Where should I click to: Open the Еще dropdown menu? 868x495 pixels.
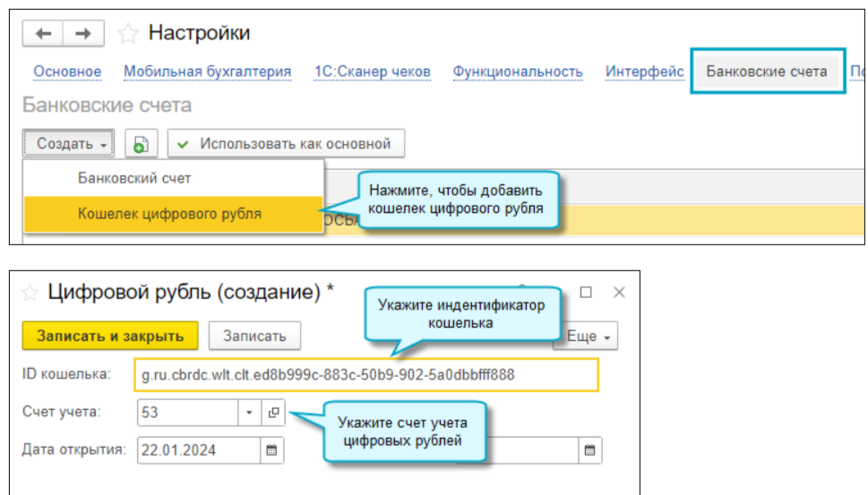coord(586,336)
